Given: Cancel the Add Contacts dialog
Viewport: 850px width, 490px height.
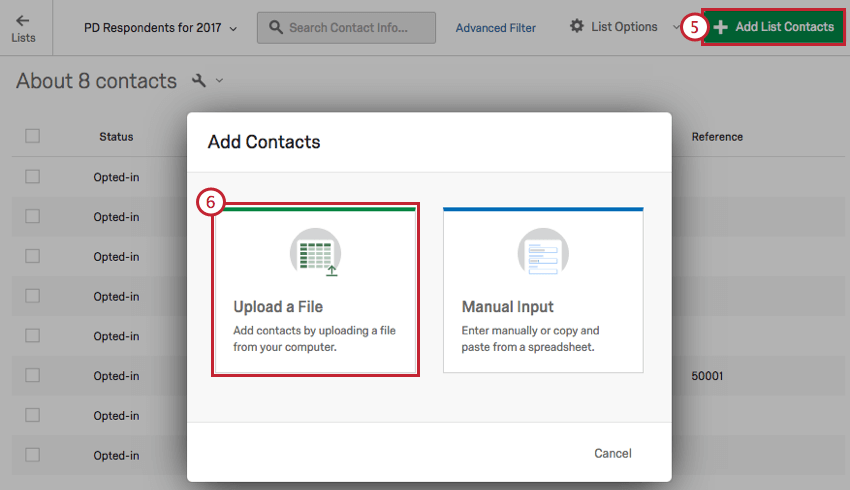Looking at the screenshot, I should pyautogui.click(x=613, y=453).
